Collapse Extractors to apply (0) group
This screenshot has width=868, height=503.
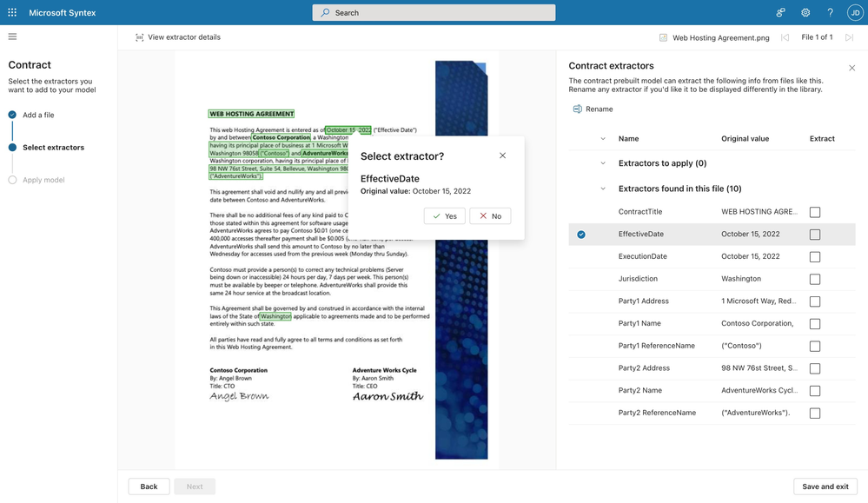[x=603, y=163]
